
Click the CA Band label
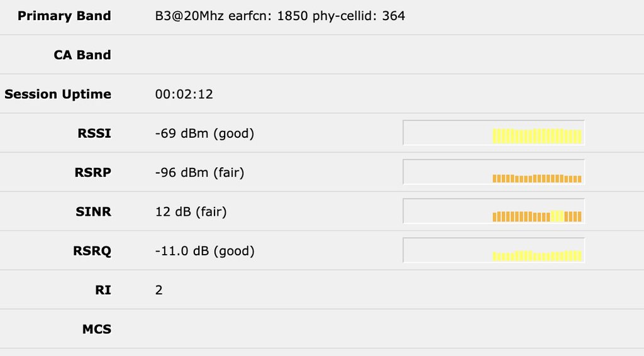pyautogui.click(x=82, y=55)
